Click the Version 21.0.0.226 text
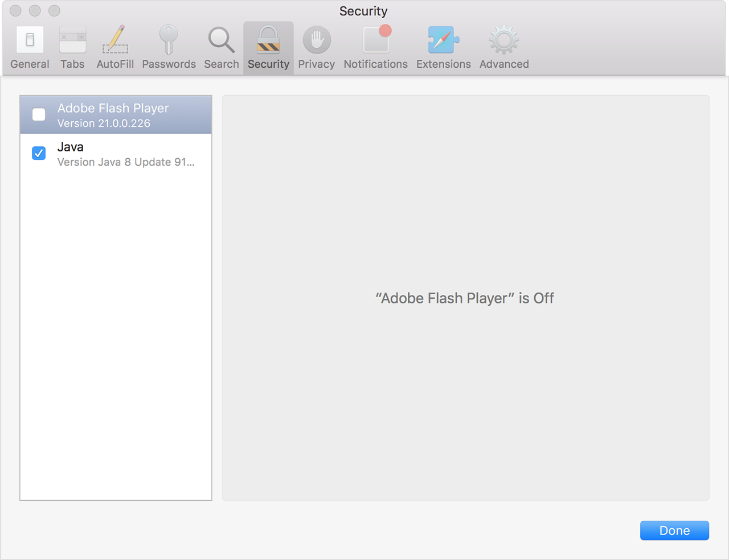729x560 pixels. 104,123
